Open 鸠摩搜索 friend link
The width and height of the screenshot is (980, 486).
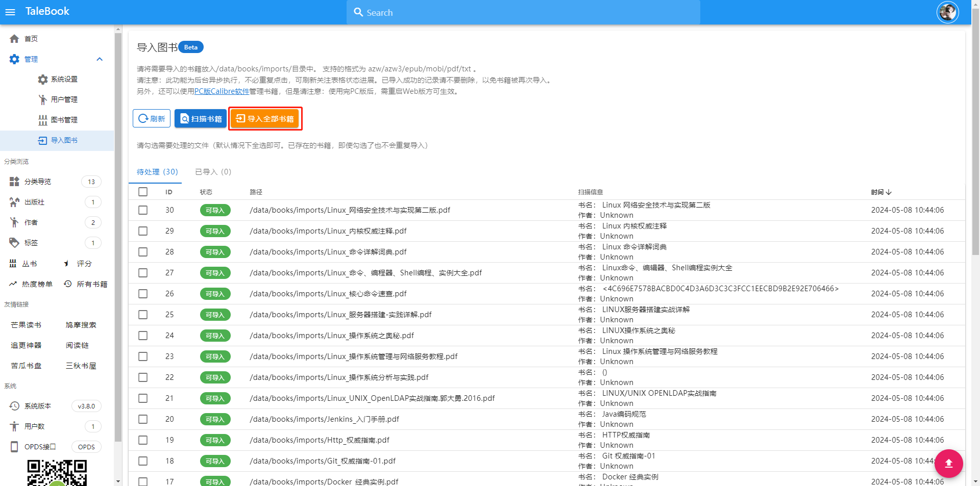click(81, 325)
